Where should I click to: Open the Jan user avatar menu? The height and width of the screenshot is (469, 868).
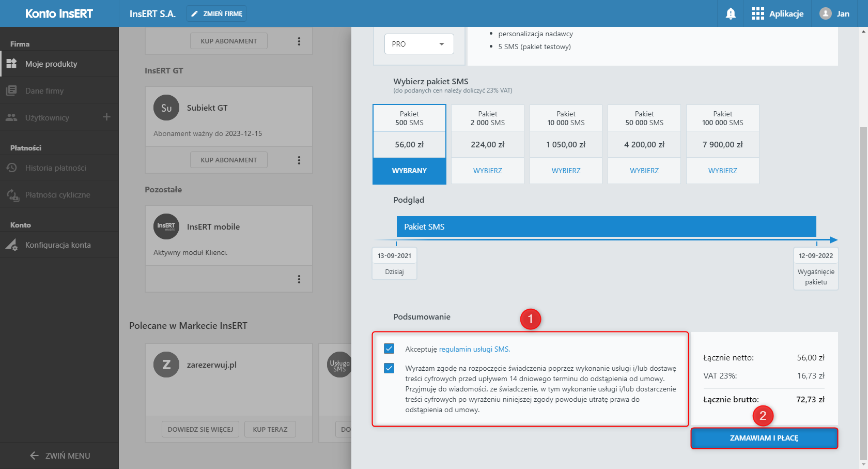pyautogui.click(x=834, y=14)
